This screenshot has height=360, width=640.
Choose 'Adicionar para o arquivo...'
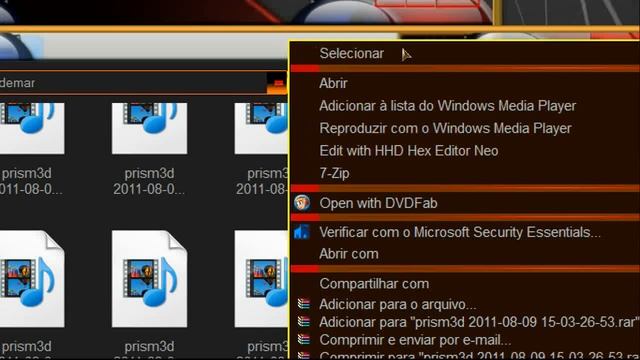pos(398,304)
